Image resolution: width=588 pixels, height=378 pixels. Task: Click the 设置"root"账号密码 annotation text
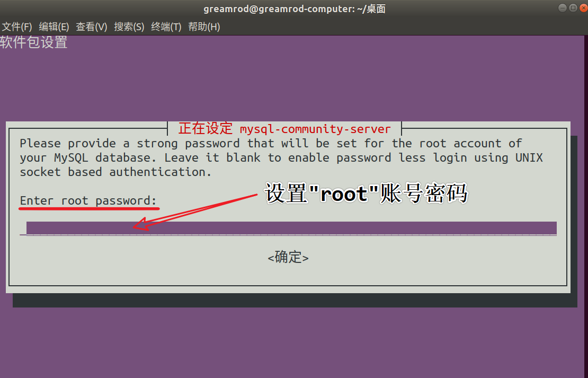(x=367, y=194)
